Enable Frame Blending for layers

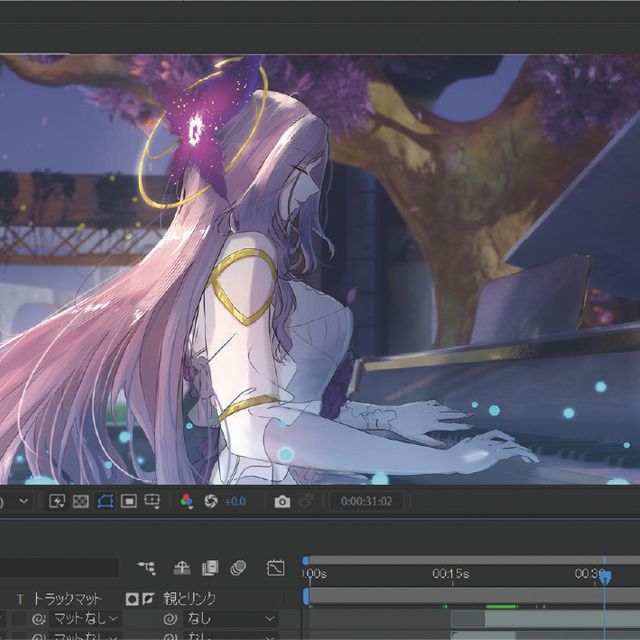[x=210, y=568]
